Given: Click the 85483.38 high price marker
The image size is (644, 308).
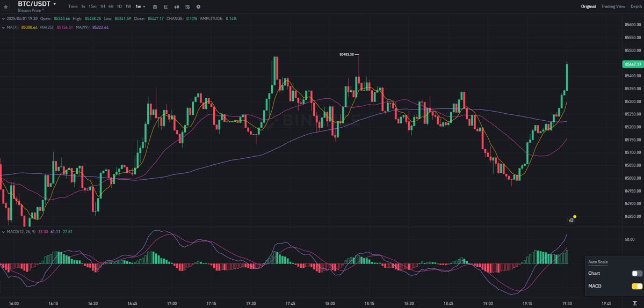Looking at the screenshot, I should pos(346,54).
